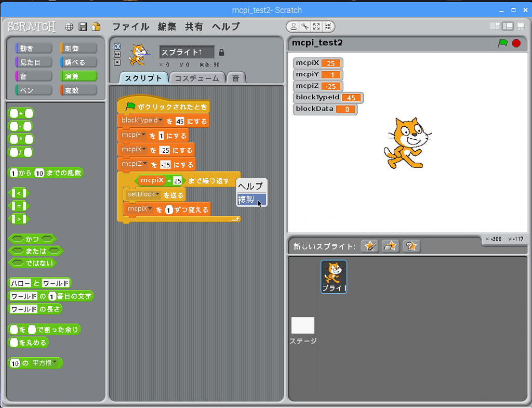Switch to the スクリプト tab
The image size is (532, 408).
pyautogui.click(x=143, y=78)
